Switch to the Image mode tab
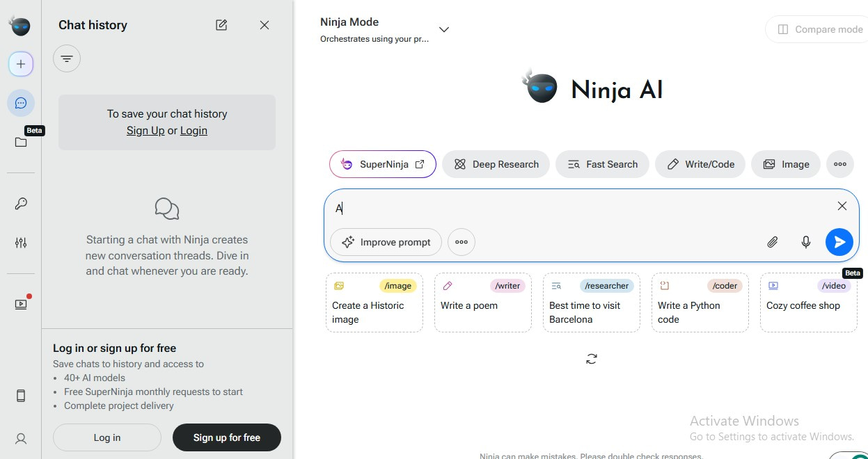The width and height of the screenshot is (868, 459). 785,164
